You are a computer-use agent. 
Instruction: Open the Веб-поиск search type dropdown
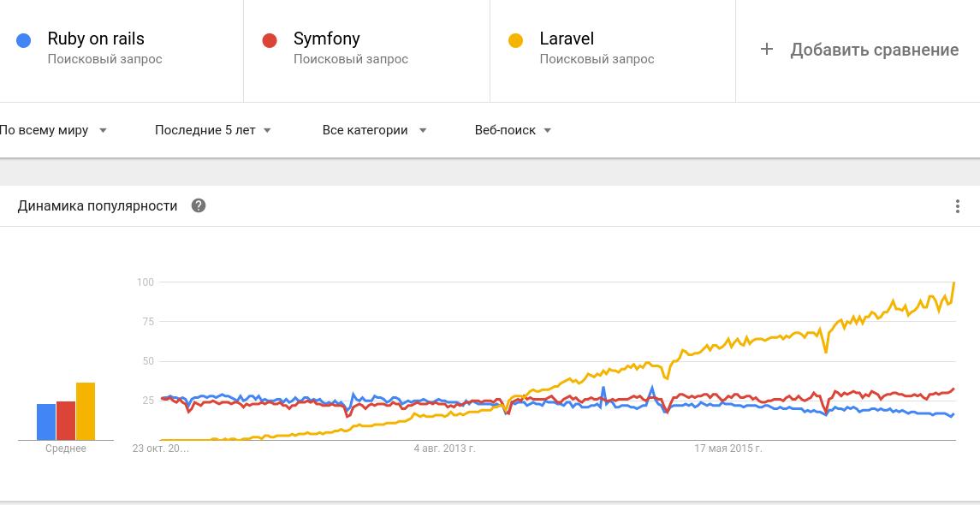pos(513,130)
